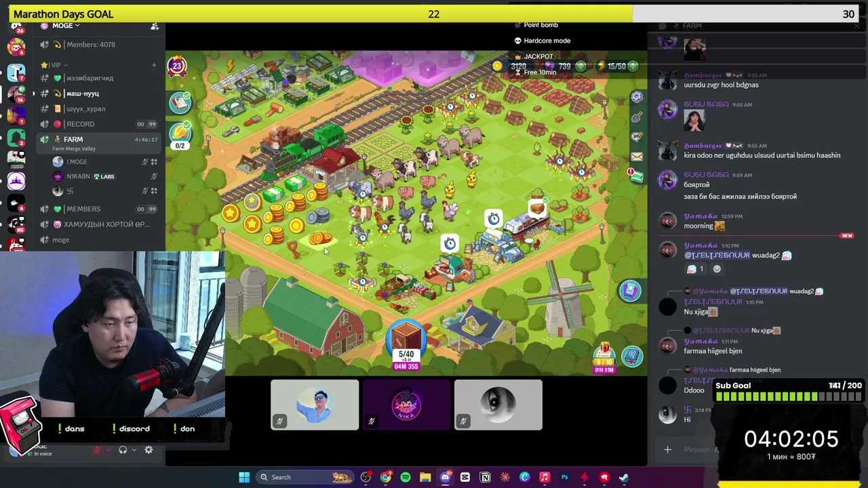
Task: Click the sparkle reaction with count 1
Action: click(696, 269)
